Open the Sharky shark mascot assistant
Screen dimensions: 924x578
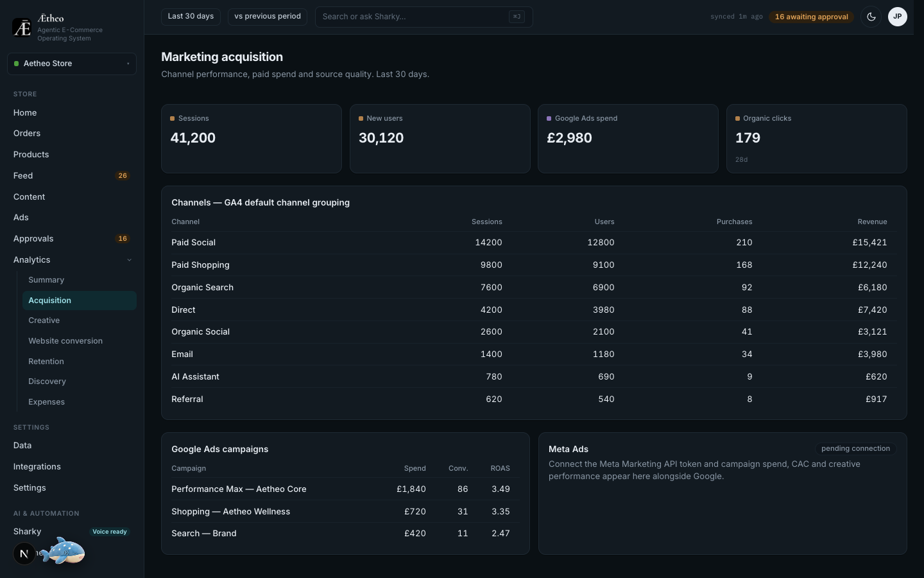pos(62,551)
